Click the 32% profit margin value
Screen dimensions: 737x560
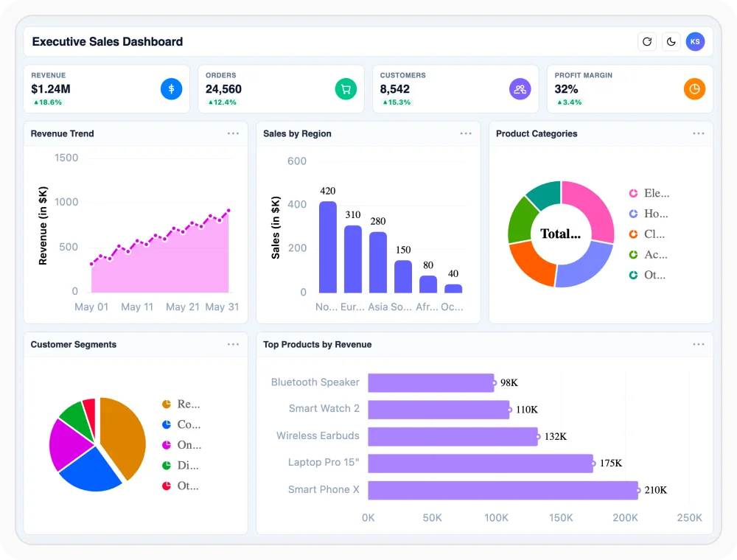click(566, 89)
